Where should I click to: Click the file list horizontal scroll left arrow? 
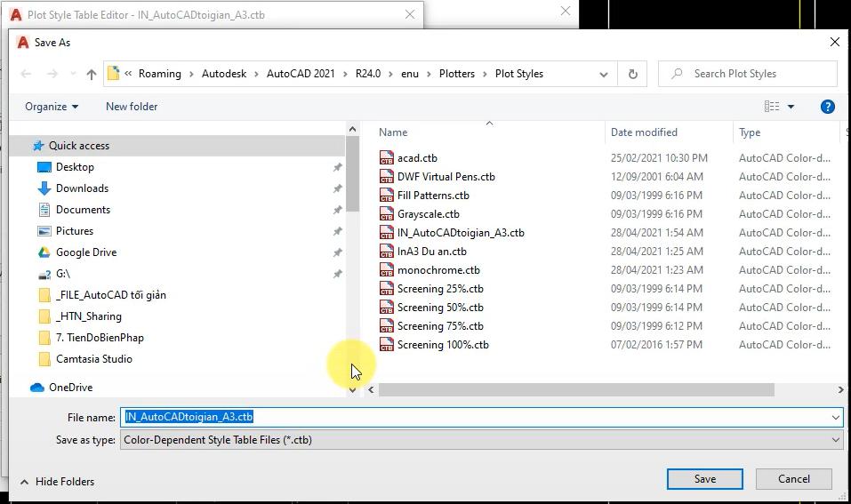371,389
